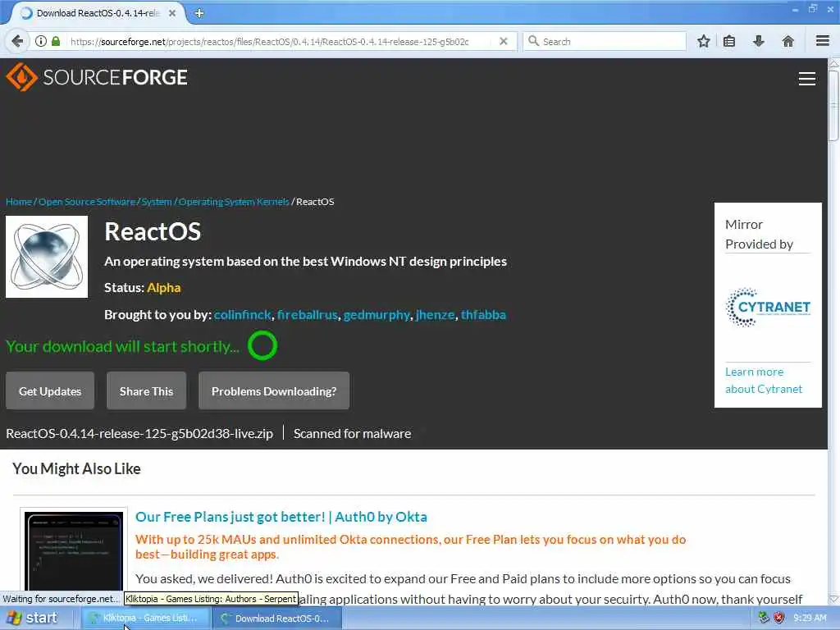This screenshot has height=630, width=840.
Task: Click the red shield tray icon
Action: [x=779, y=618]
